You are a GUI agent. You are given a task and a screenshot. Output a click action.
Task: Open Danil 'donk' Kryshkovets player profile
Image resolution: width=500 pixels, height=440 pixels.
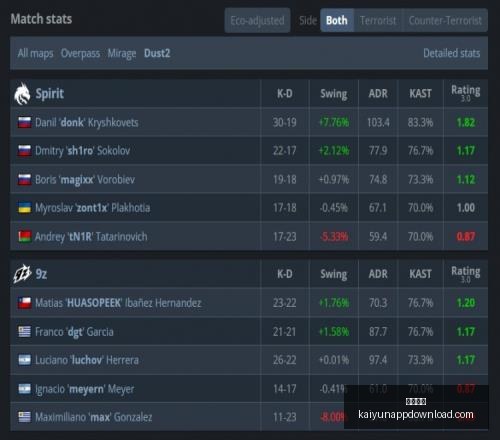87,123
